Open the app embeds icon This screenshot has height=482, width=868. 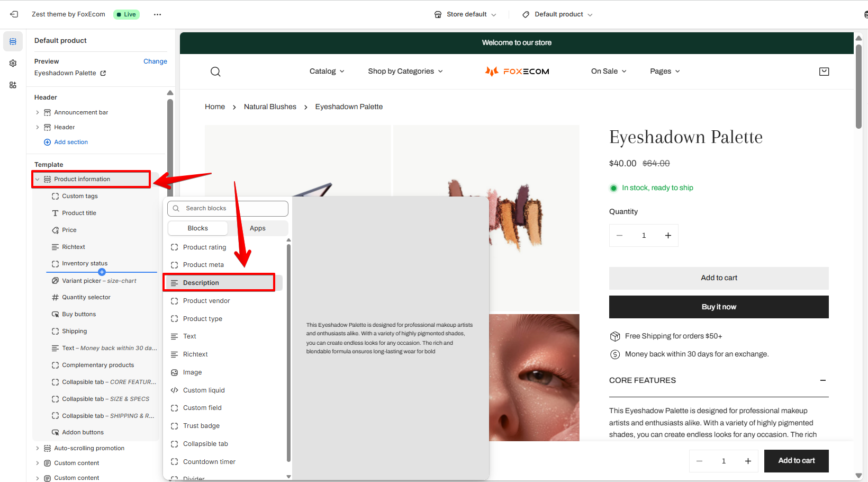pos(13,85)
